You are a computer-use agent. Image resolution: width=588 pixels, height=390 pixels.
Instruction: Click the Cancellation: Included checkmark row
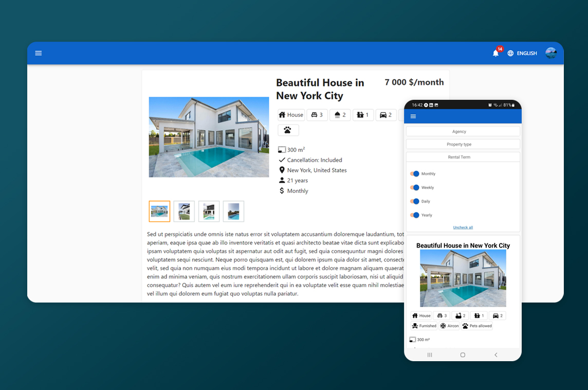tap(310, 160)
